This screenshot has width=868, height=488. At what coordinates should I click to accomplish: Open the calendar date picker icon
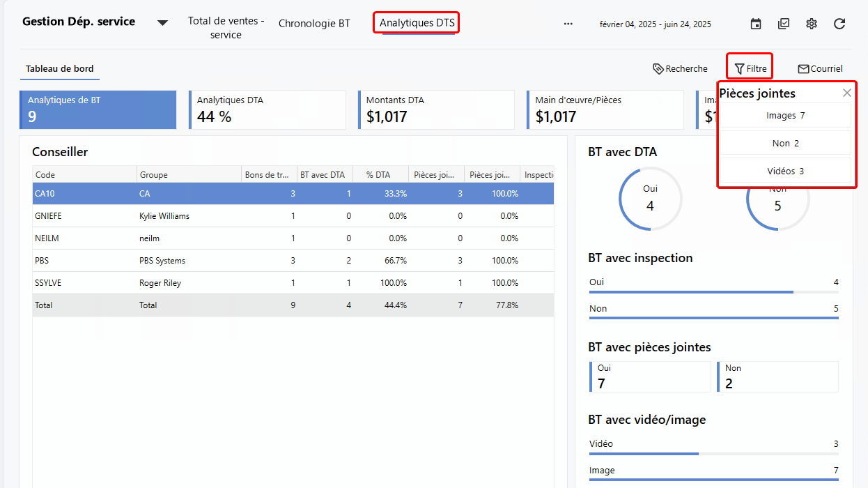[756, 24]
